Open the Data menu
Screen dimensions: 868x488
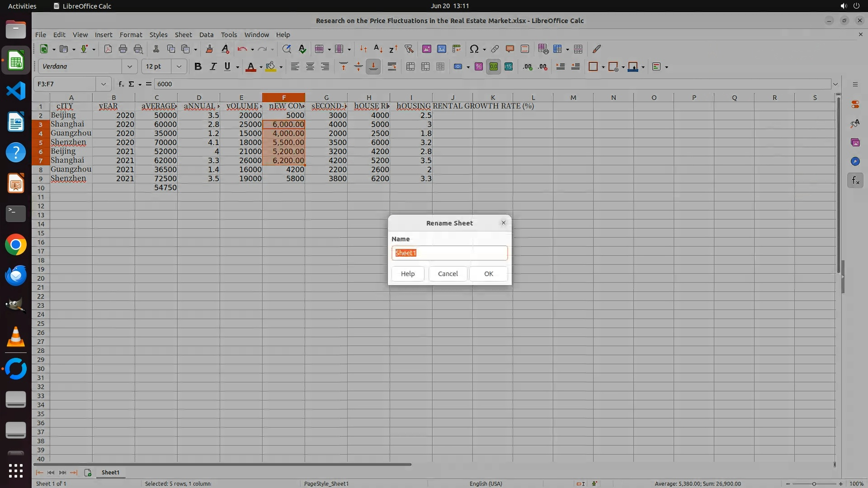[206, 35]
